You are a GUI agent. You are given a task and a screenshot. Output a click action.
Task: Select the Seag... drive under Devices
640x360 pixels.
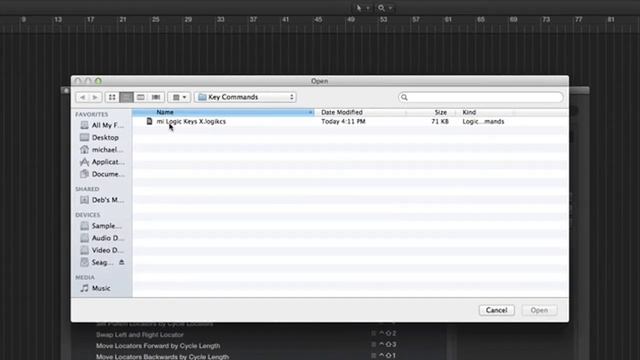tap(97, 262)
